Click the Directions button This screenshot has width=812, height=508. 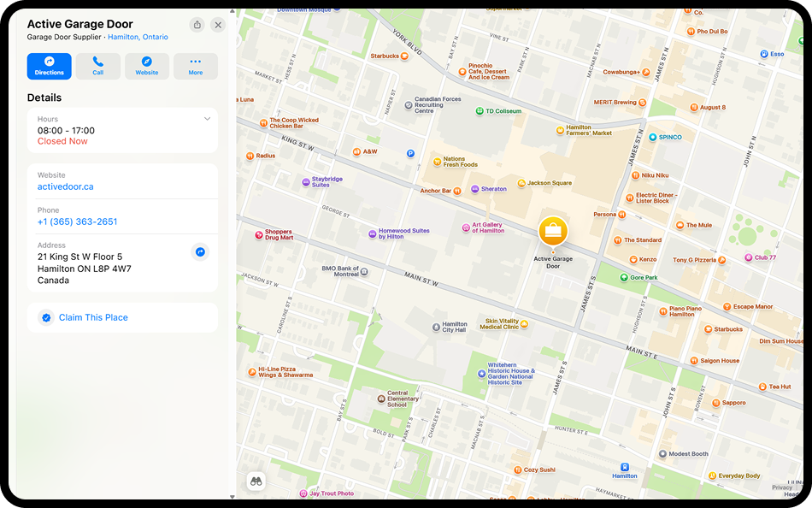pyautogui.click(x=50, y=67)
